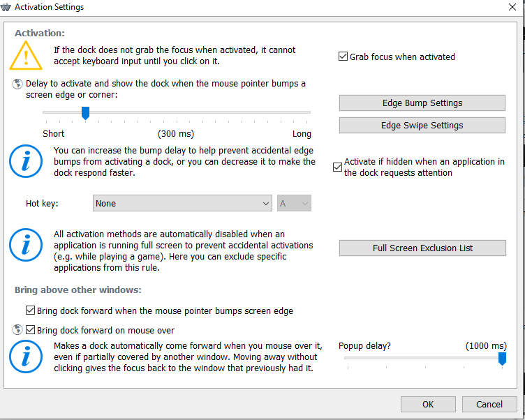Click the globe icon beside Bring dock forward on mouse over
Viewport: 525px width, 420px height.
tap(17, 330)
